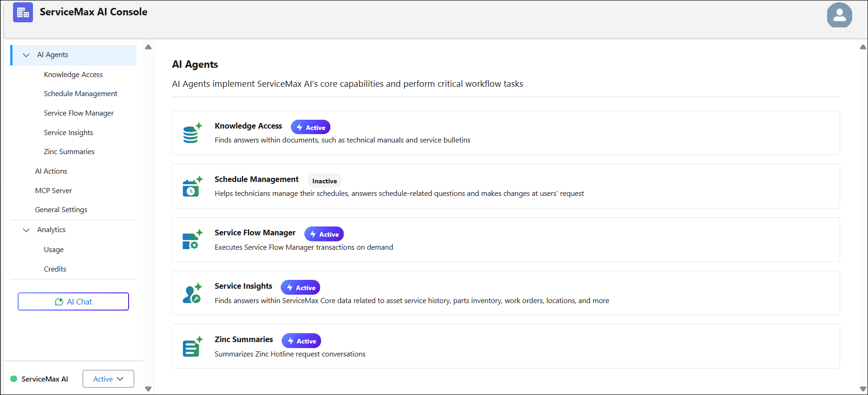Click the Active badge on Service Flow Manager
868x395 pixels.
(x=324, y=234)
